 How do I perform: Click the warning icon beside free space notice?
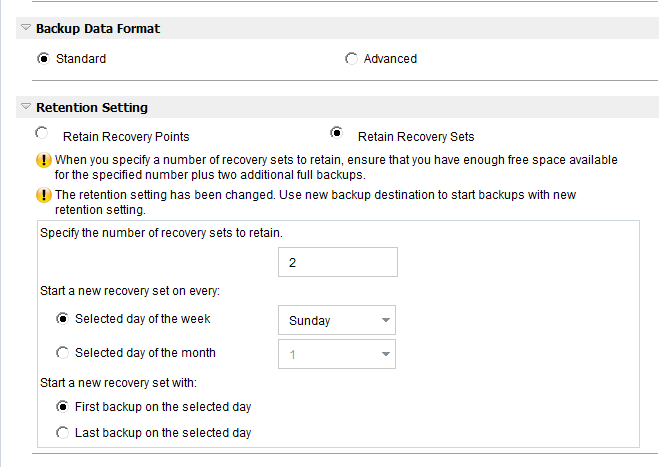click(x=44, y=160)
